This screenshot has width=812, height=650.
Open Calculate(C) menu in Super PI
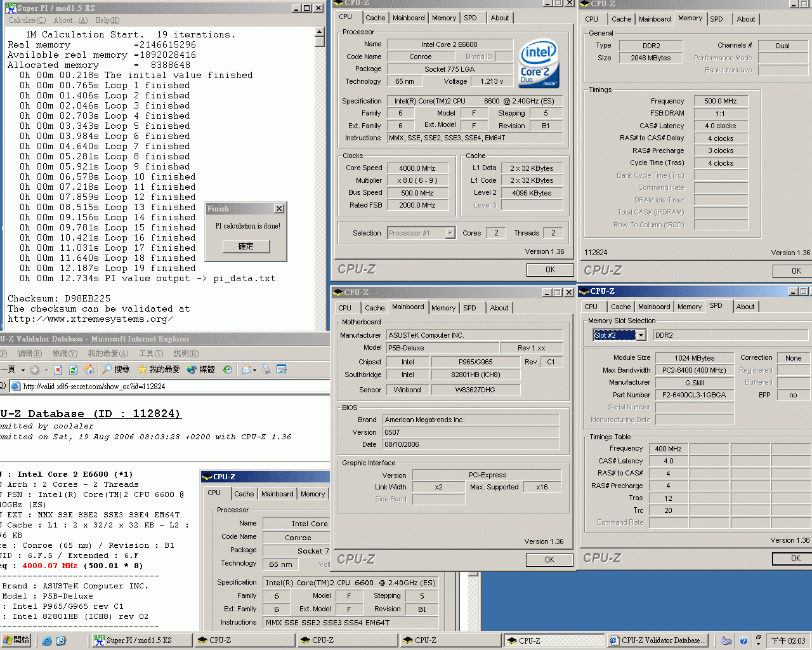27,20
